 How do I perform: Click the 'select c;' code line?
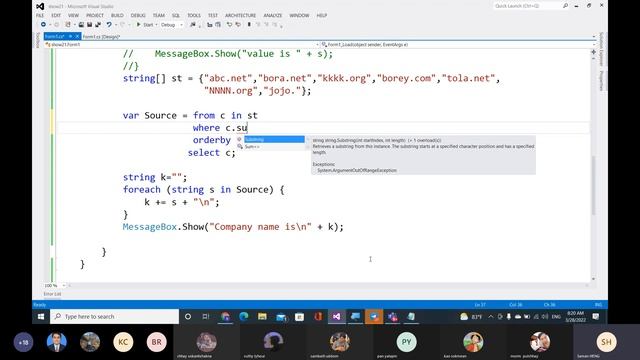[x=211, y=153]
